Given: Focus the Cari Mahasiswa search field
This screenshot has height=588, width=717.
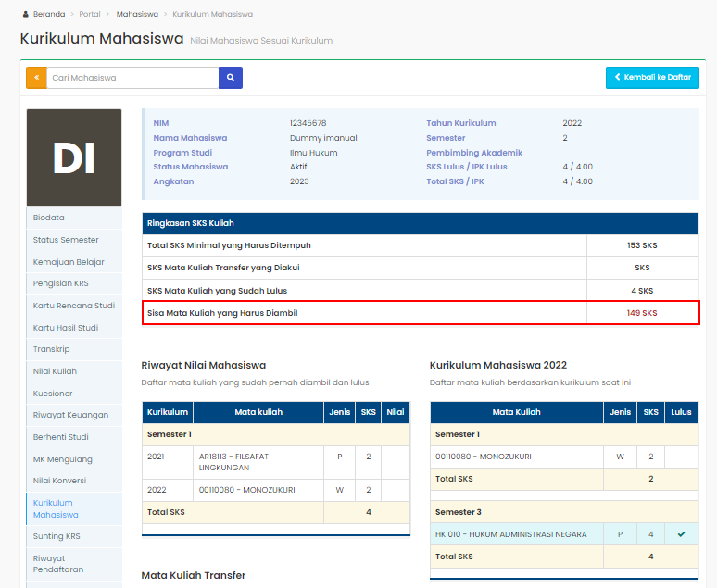Looking at the screenshot, I should click(132, 78).
